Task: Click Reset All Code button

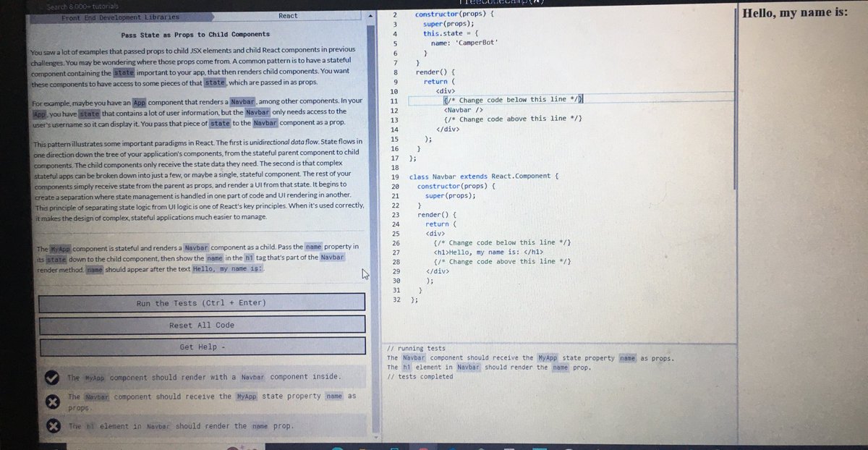Action: tap(202, 326)
